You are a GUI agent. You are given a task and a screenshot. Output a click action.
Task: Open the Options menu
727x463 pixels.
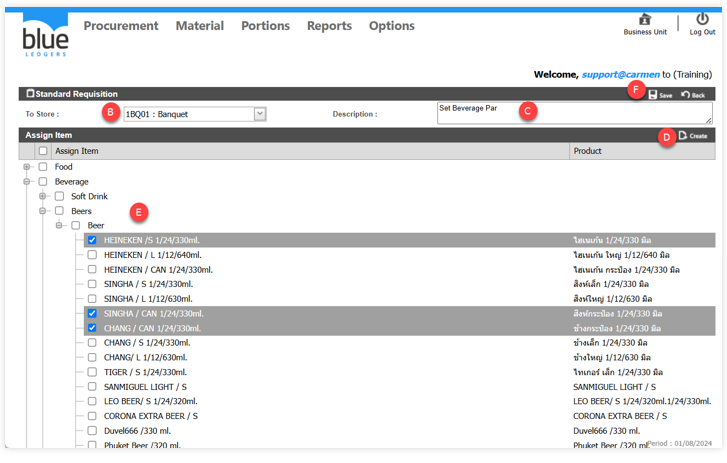391,26
